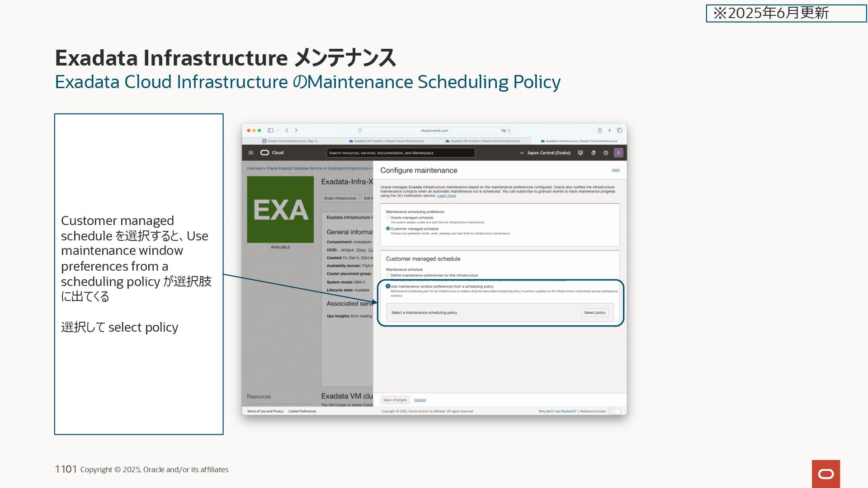This screenshot has width=868, height=488.
Task: Click the Cancel link
Action: coord(420,400)
